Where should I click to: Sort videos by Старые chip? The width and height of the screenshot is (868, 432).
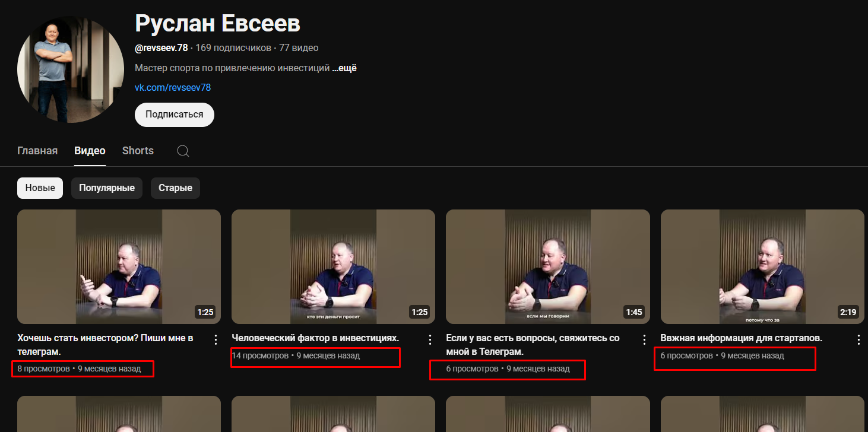(x=175, y=188)
